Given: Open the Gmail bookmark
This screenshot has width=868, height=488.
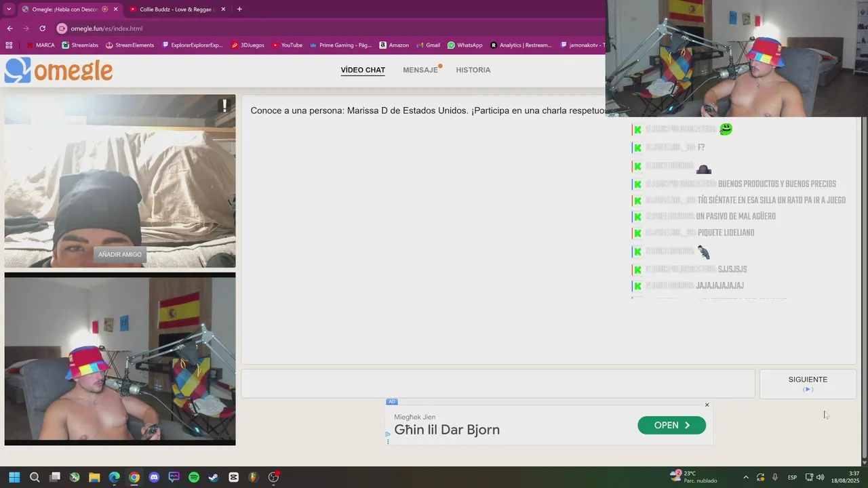Looking at the screenshot, I should [x=428, y=45].
